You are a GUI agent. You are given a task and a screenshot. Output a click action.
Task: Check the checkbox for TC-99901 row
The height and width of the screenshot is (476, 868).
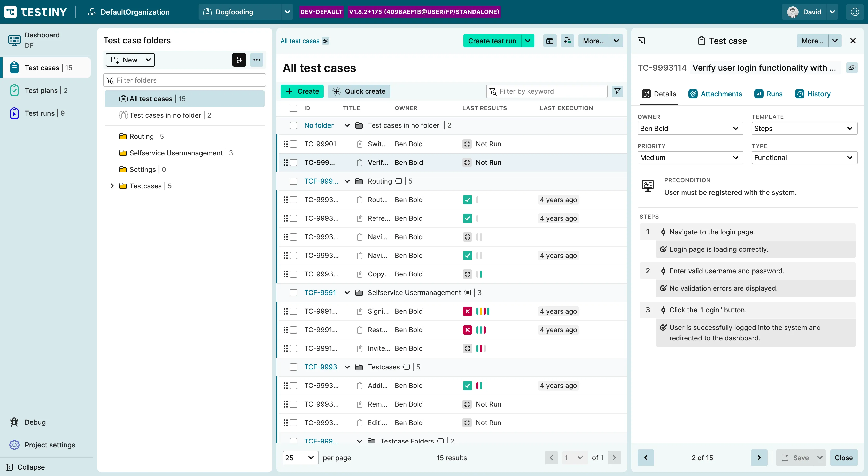pos(293,144)
